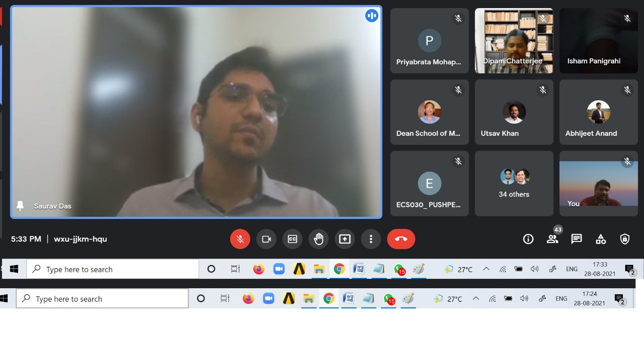Click the Abhijeet Anand participant tile
The width and height of the screenshot is (644, 362).
(598, 112)
